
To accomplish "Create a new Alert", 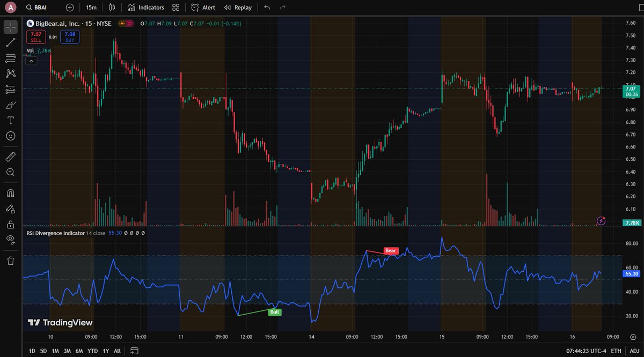I will [203, 8].
